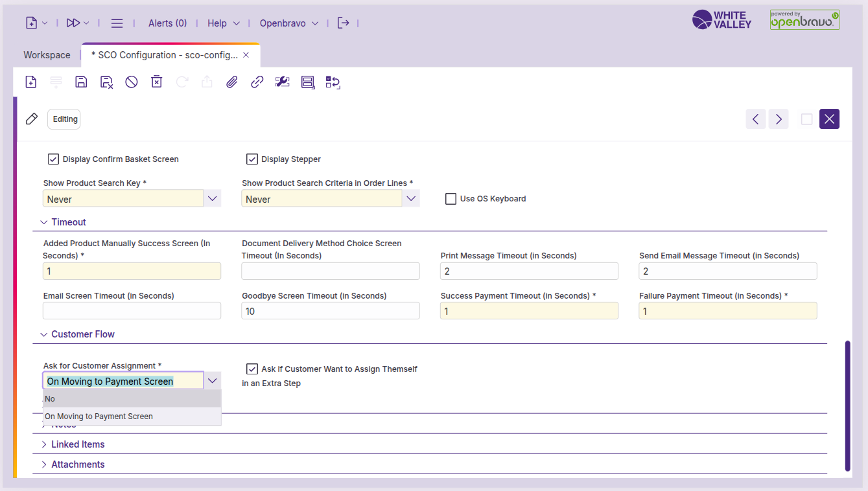The image size is (868, 491).
Task: Click the Undo changes circle-slash icon
Action: tap(132, 82)
